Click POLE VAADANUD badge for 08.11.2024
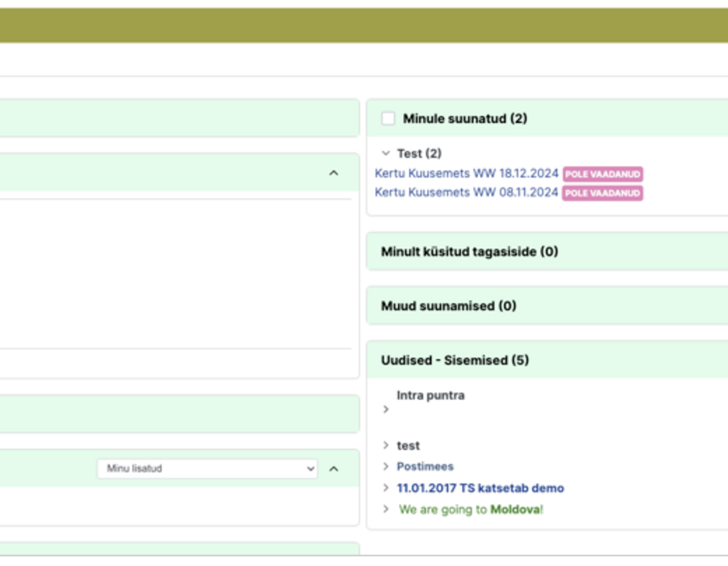This screenshot has height=566, width=728. [603, 193]
